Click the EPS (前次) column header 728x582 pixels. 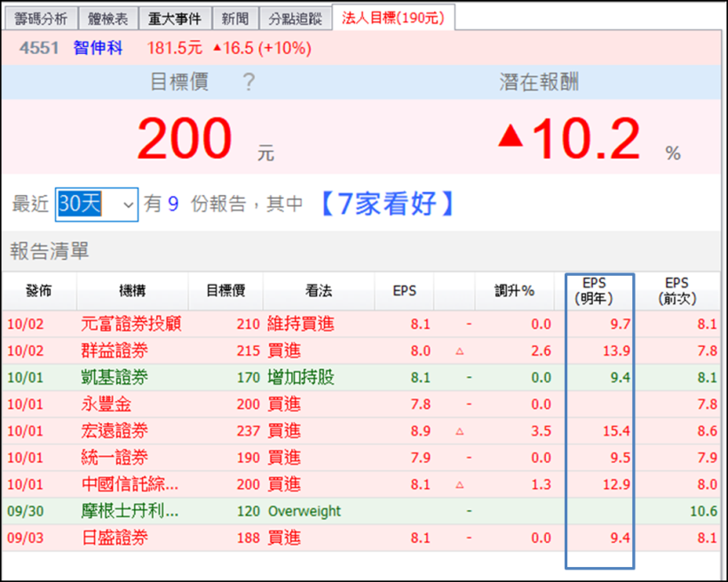click(x=677, y=291)
